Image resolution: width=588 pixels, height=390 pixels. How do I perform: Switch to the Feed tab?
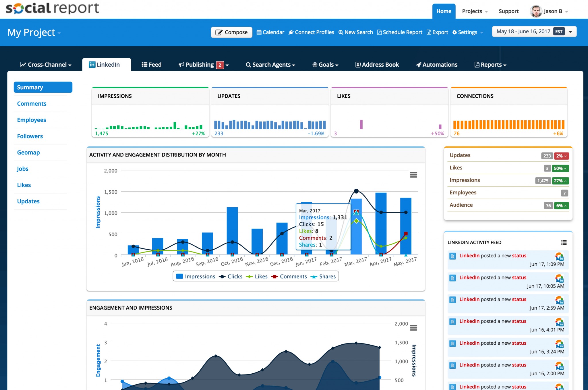pyautogui.click(x=151, y=64)
